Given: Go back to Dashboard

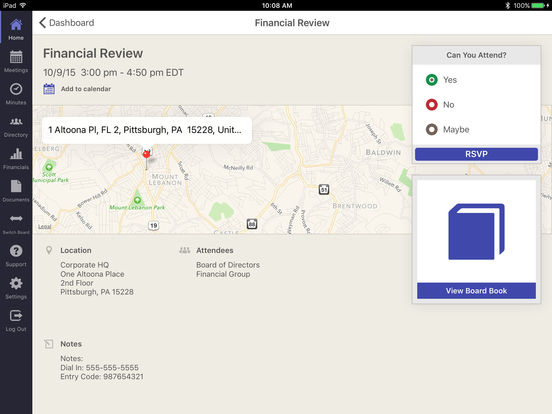Looking at the screenshot, I should [67, 23].
